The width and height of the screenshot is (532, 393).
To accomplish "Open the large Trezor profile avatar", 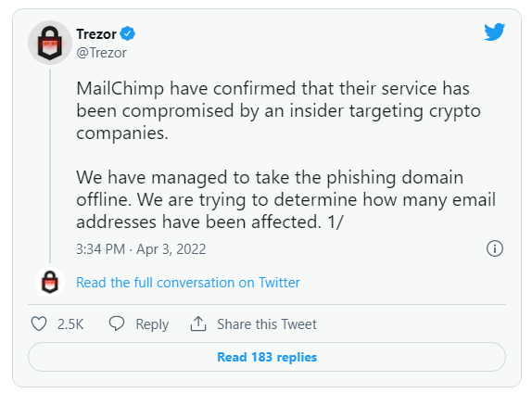I will [x=50, y=43].
